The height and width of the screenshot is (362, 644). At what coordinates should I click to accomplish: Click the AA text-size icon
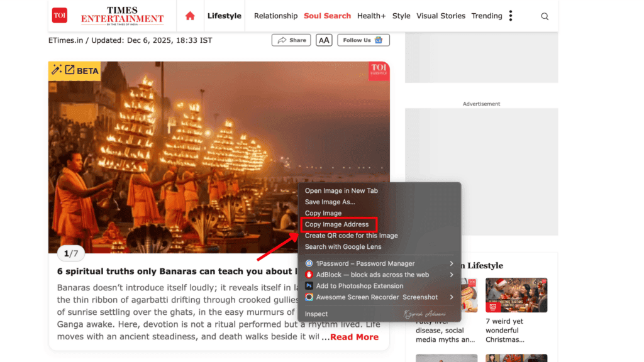point(323,40)
